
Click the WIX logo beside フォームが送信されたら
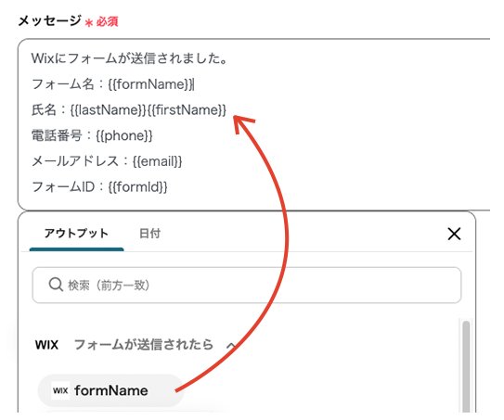pos(47,345)
